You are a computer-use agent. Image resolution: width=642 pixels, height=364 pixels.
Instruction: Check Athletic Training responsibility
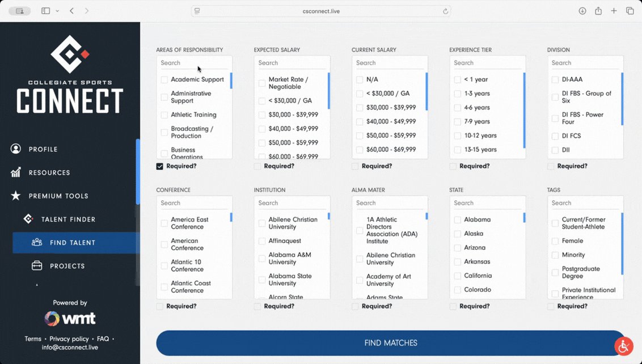(164, 115)
